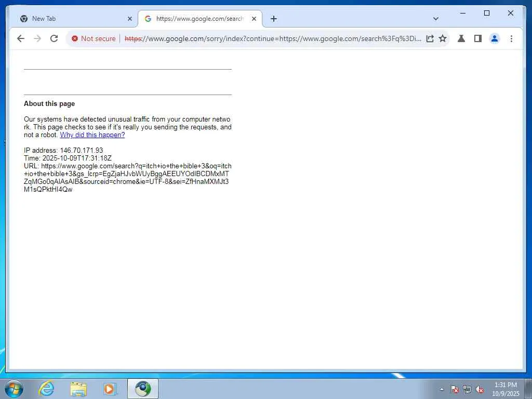This screenshot has height=399, width=532.
Task: Launch Internet Explorer from taskbar
Action: (x=46, y=389)
